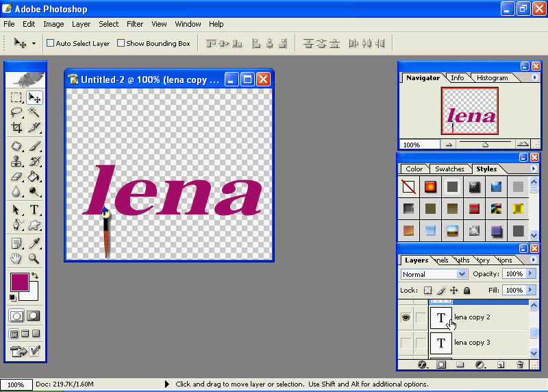548x392 pixels.
Task: Select the lena copy 3 layer thumbnail
Action: 440,343
